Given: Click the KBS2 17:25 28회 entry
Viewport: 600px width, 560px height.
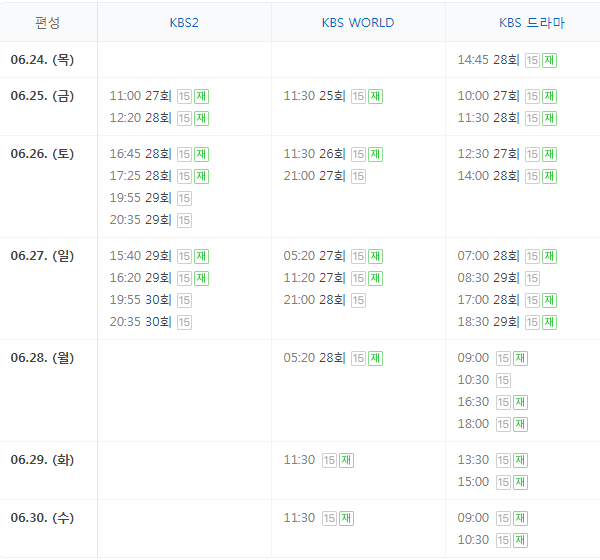Looking at the screenshot, I should 140,176.
